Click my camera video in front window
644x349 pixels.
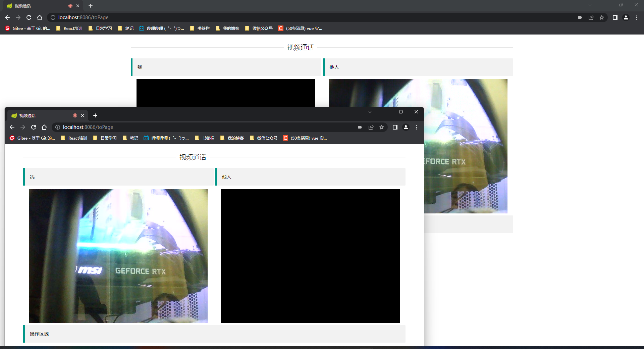point(118,256)
